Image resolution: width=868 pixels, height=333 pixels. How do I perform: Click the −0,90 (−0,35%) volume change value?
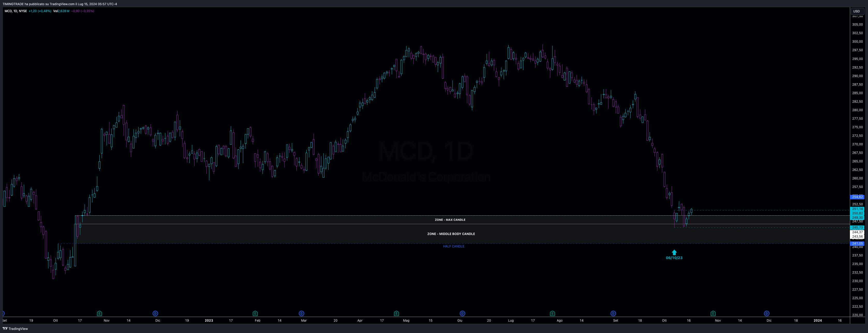[x=83, y=11]
